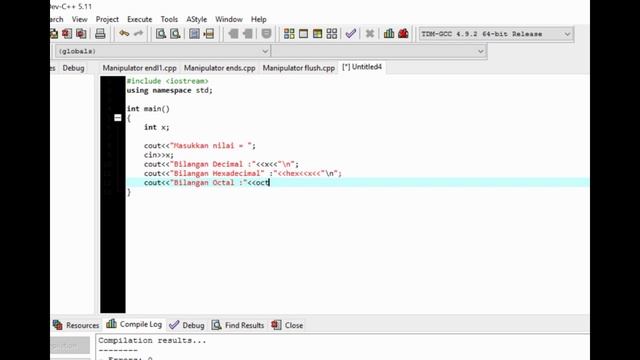Screen dimensions: 640x360
Task: Click the Close tab in bottom panel
Action: click(287, 325)
